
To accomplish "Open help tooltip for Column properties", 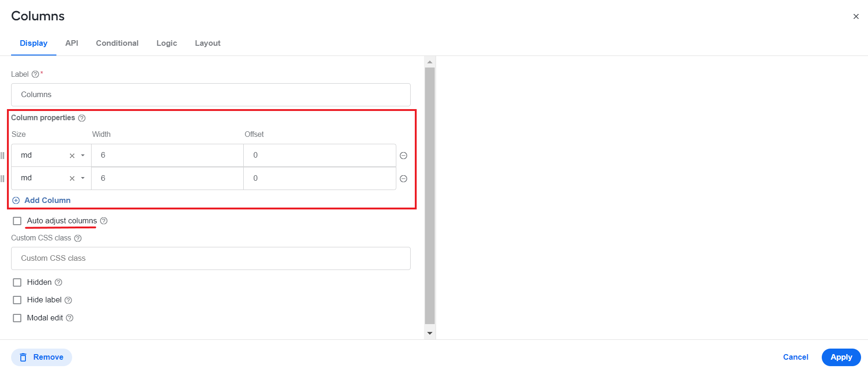I will click(82, 118).
